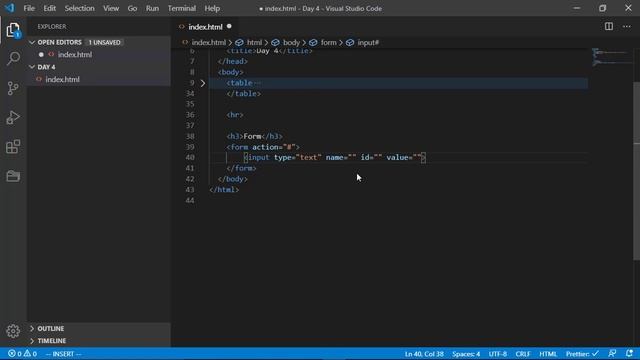
Task: Click line number 44 in gutter
Action: 190,200
